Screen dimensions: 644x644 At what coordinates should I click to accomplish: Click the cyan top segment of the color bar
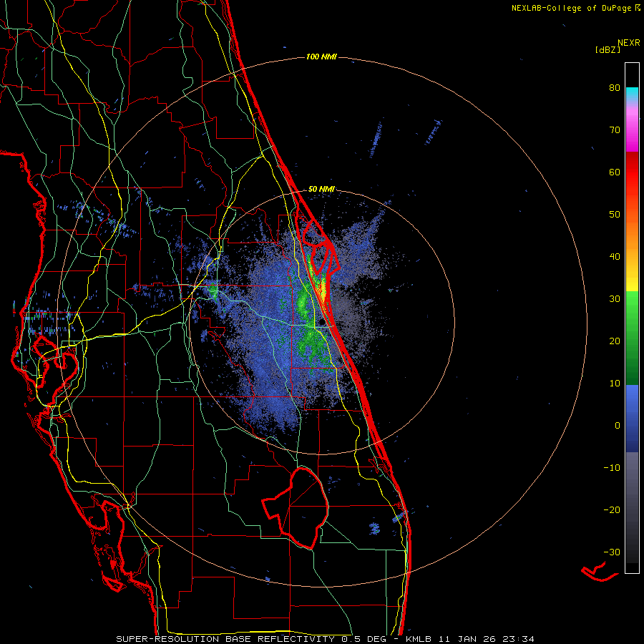(x=632, y=93)
